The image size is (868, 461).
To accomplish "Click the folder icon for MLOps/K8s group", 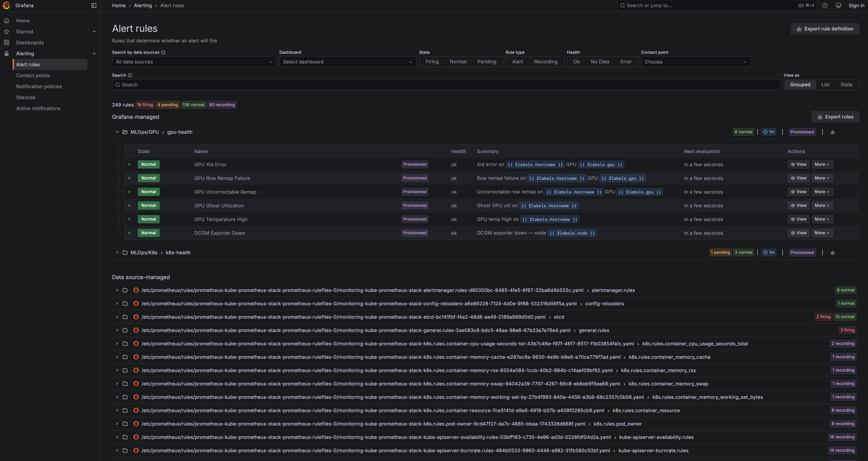I will point(125,253).
